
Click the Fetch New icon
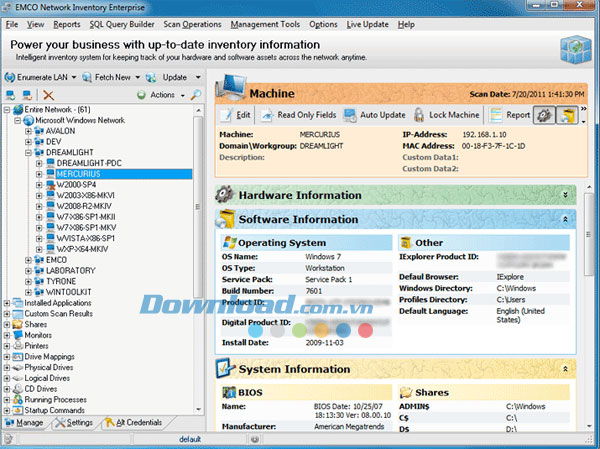[87, 77]
